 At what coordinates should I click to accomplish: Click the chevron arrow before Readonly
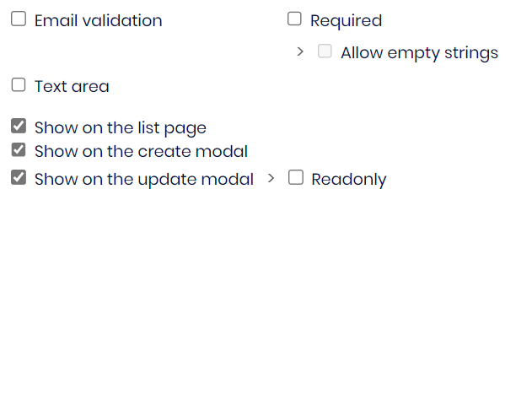[x=271, y=178]
